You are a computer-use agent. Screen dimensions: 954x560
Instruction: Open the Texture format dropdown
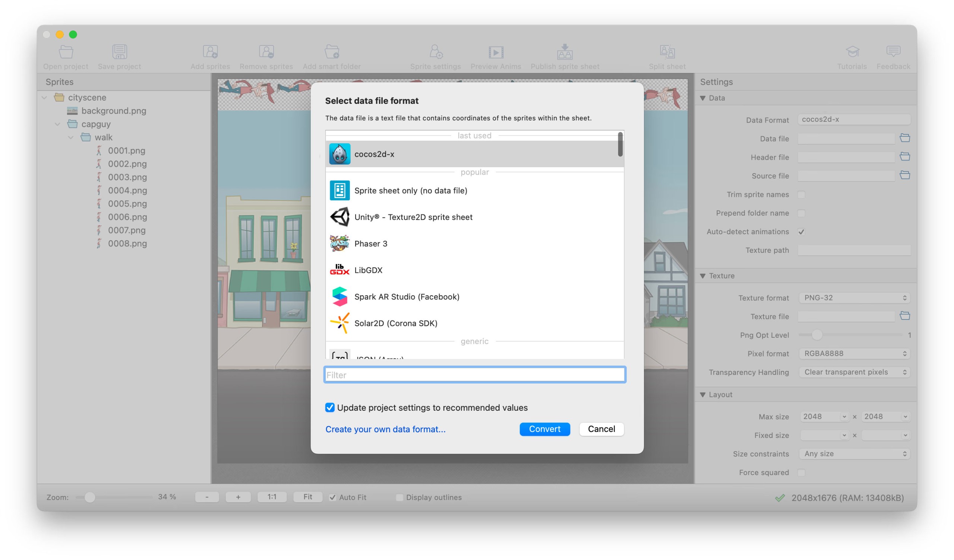click(x=854, y=298)
